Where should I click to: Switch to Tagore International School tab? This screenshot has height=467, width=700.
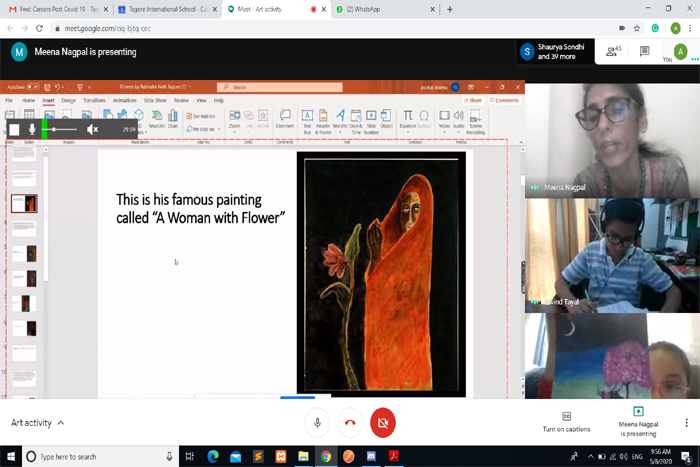[167, 9]
